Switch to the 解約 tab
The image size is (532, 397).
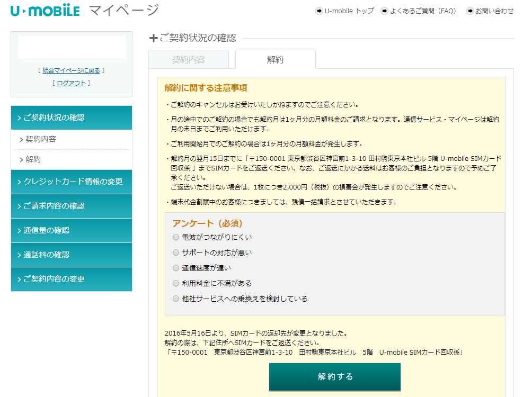click(x=276, y=59)
